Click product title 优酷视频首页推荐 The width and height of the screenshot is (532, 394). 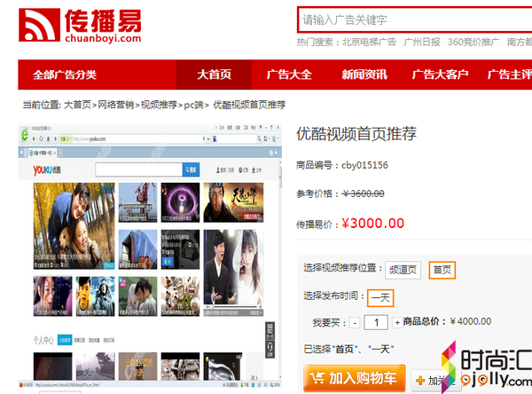coord(356,134)
